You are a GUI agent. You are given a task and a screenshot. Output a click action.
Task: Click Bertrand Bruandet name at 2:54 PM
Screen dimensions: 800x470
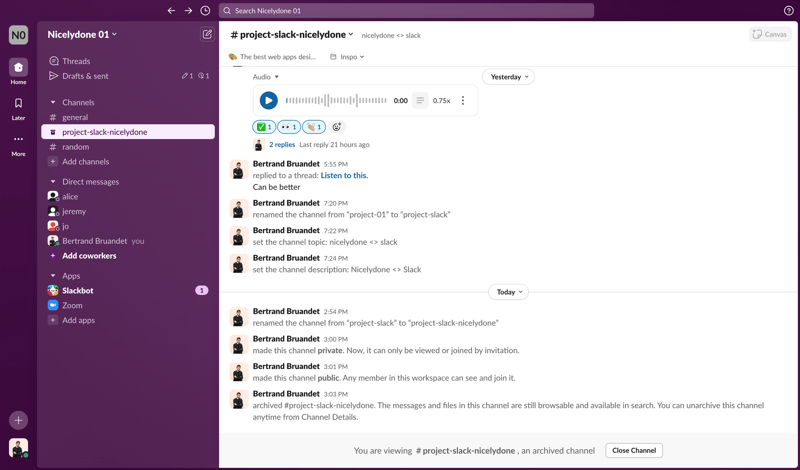click(286, 311)
